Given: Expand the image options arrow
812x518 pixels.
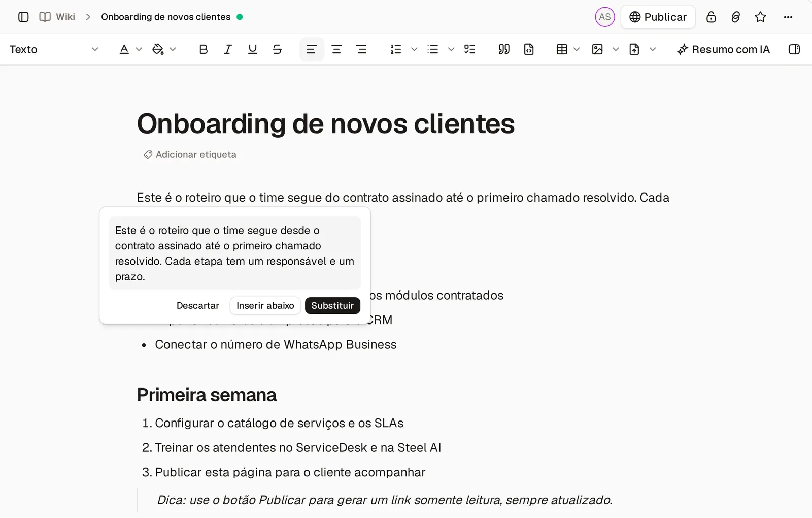Looking at the screenshot, I should tap(616, 49).
